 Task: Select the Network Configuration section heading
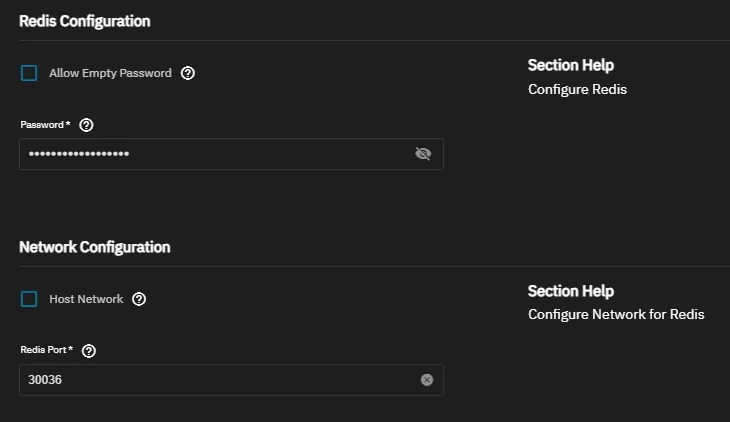[95, 247]
